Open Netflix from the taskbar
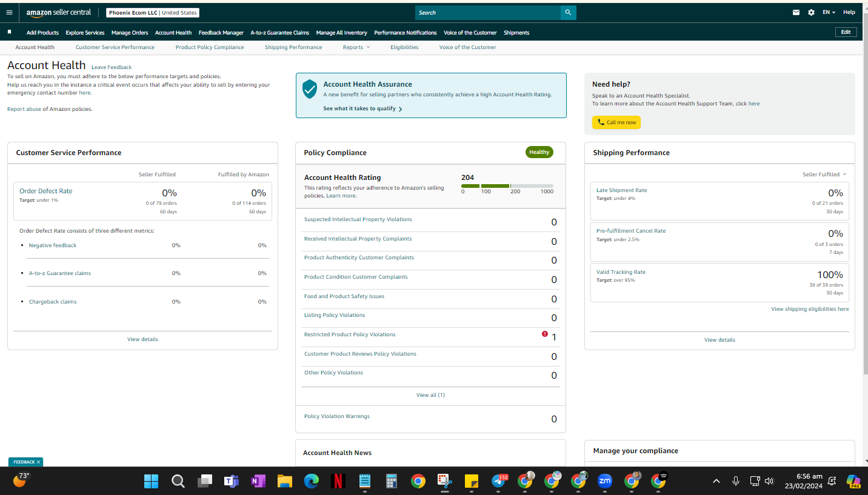This screenshot has height=495, width=868. 338,481
